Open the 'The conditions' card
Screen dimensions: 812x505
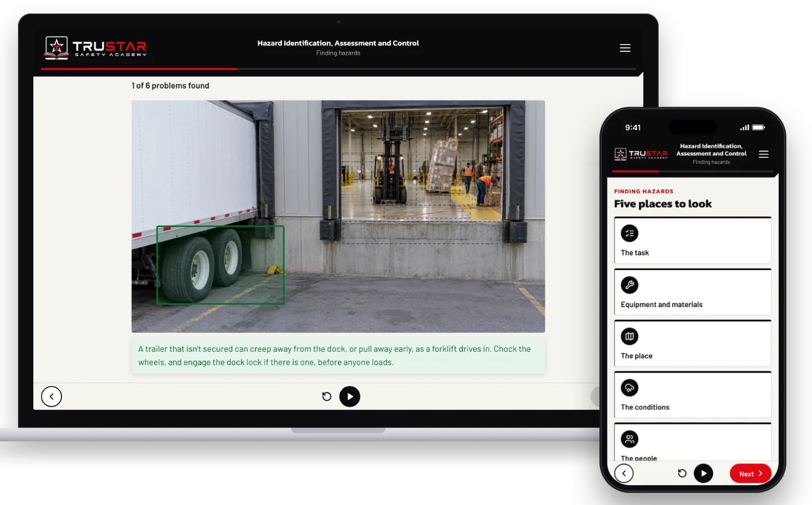click(692, 395)
